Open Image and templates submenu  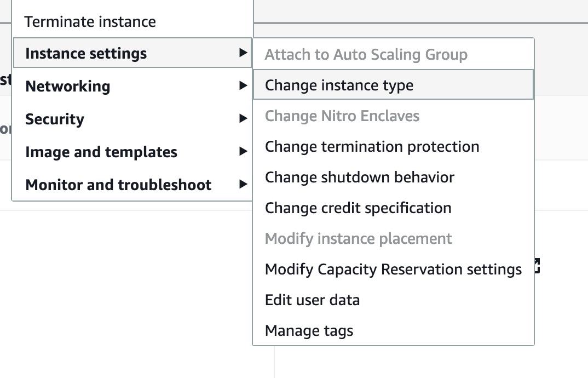(x=132, y=152)
